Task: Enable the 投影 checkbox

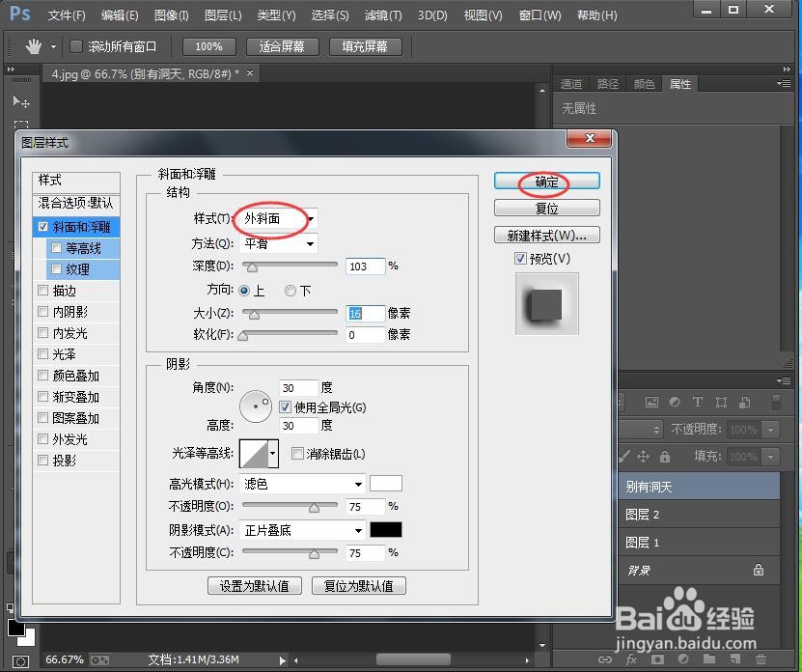Action: tap(43, 461)
